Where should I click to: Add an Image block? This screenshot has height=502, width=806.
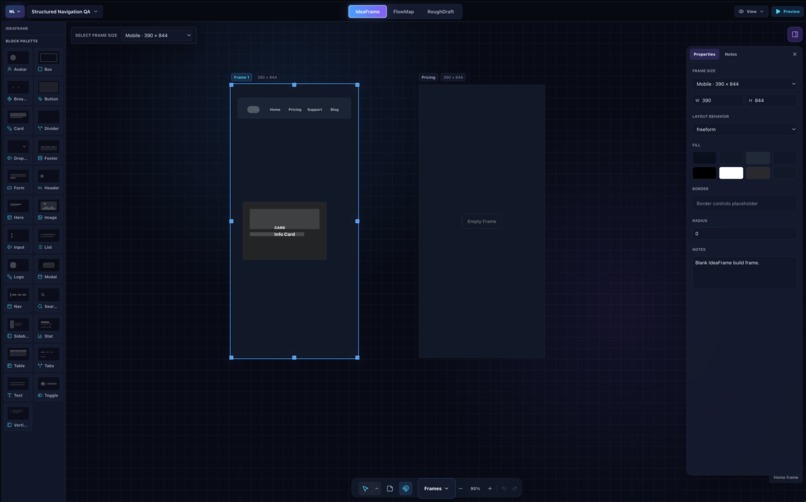[x=48, y=211]
